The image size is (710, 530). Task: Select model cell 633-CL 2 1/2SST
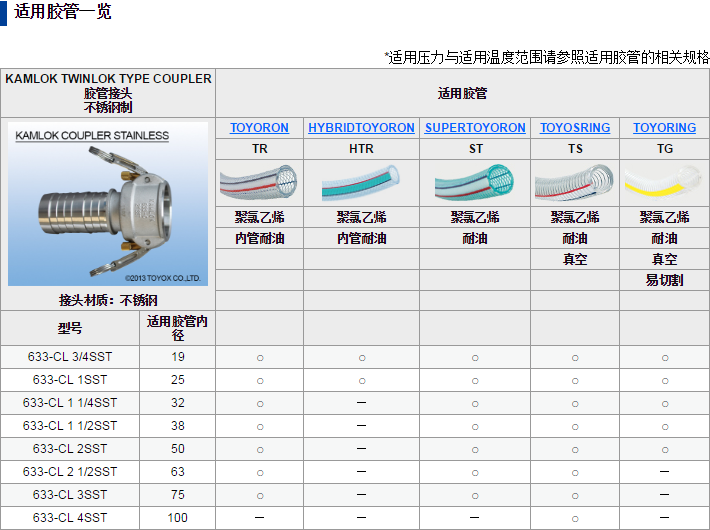[x=70, y=472]
